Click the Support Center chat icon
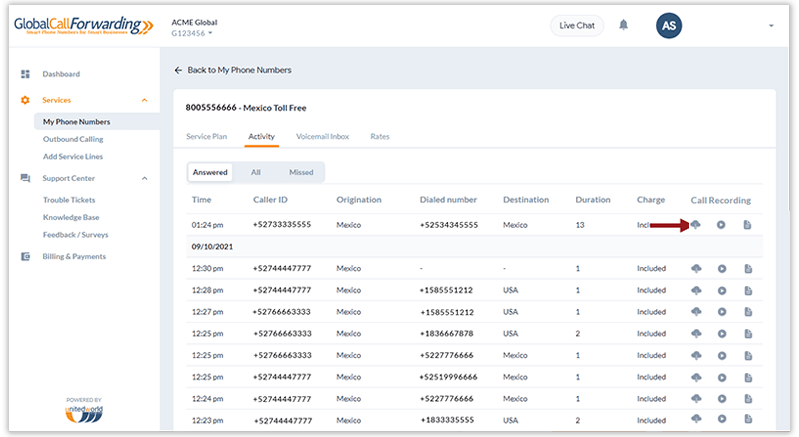Image resolution: width=799 pixels, height=437 pixels. click(x=25, y=178)
